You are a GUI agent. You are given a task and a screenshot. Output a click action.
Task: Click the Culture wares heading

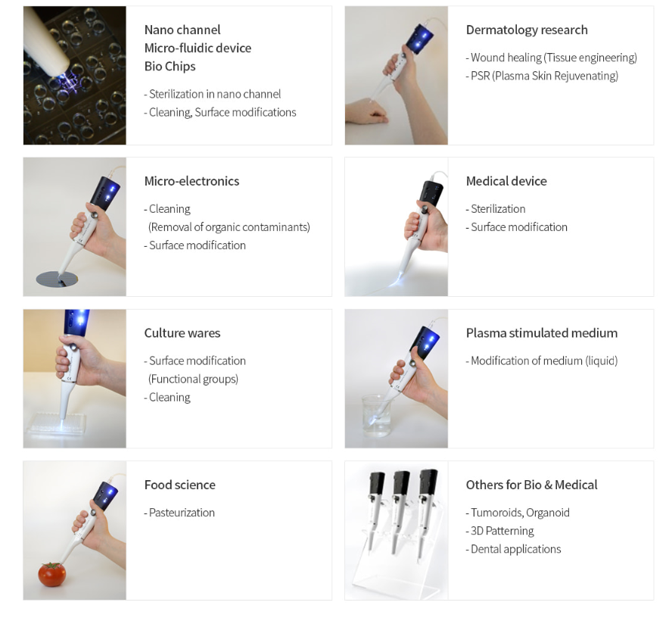click(x=182, y=333)
